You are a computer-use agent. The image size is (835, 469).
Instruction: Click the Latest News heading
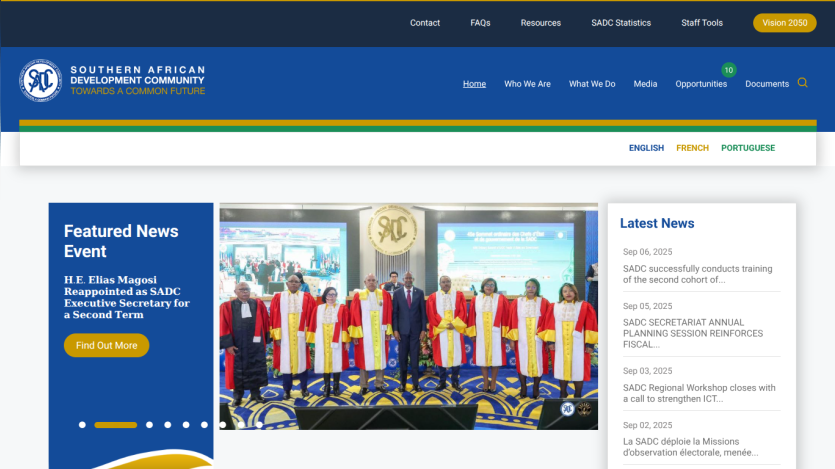[657, 224]
